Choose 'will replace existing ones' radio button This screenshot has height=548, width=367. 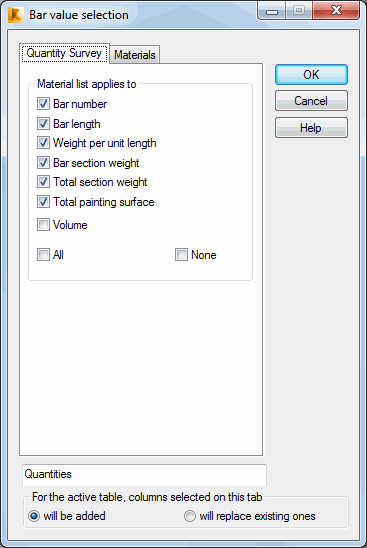[x=190, y=516]
